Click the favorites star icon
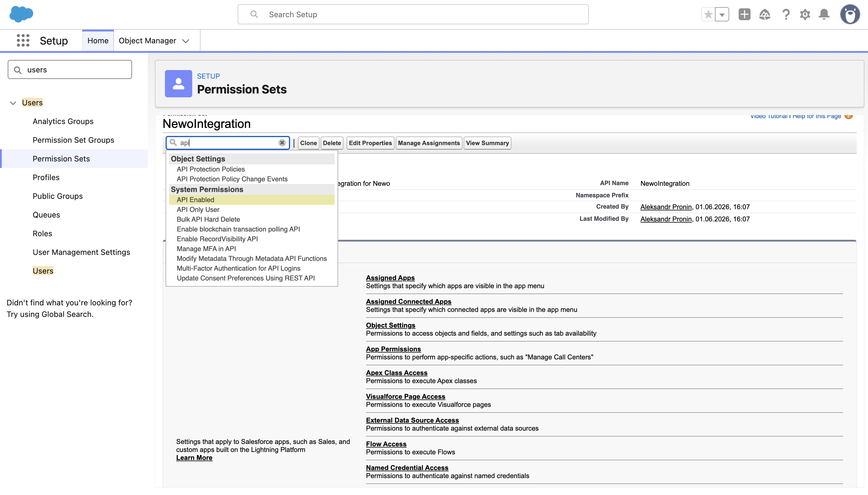Screen dimensions: 868x495 [708, 15]
